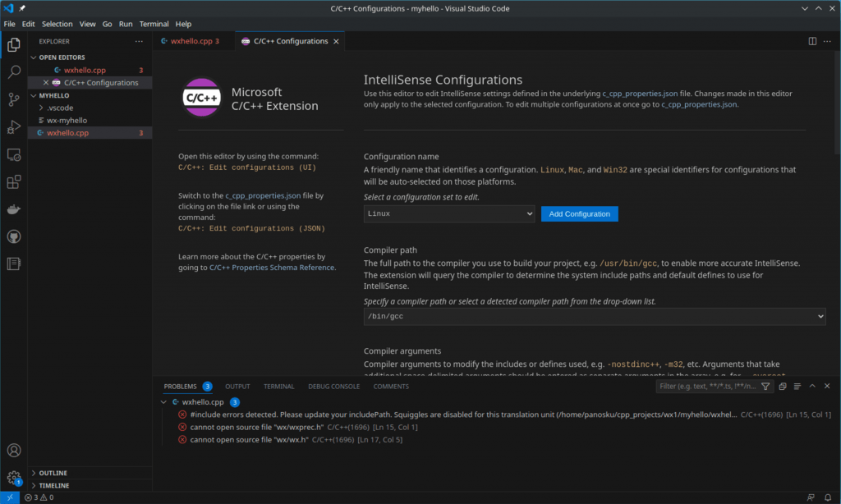Open editor more actions menu
The height and width of the screenshot is (504, 841).
pos(827,41)
